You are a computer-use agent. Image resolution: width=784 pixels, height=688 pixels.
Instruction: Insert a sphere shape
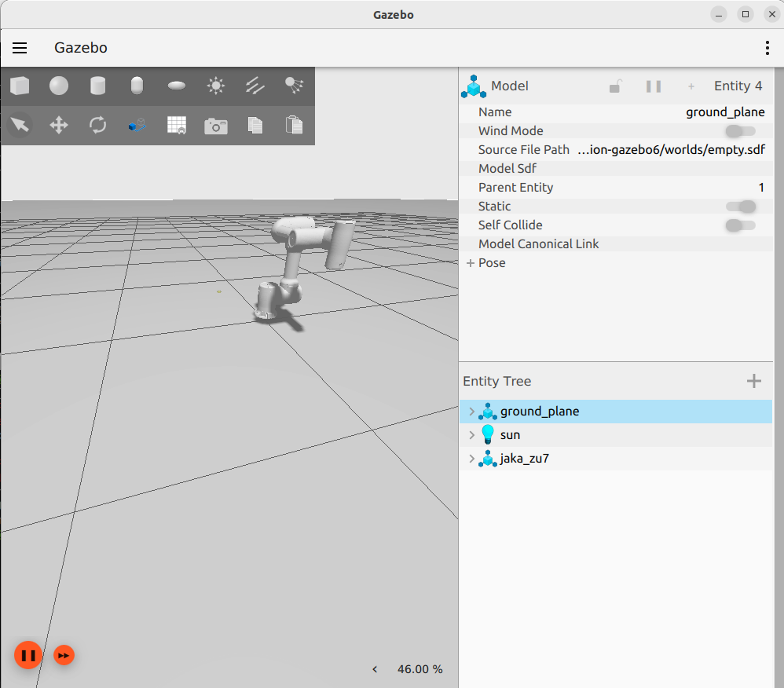click(59, 86)
